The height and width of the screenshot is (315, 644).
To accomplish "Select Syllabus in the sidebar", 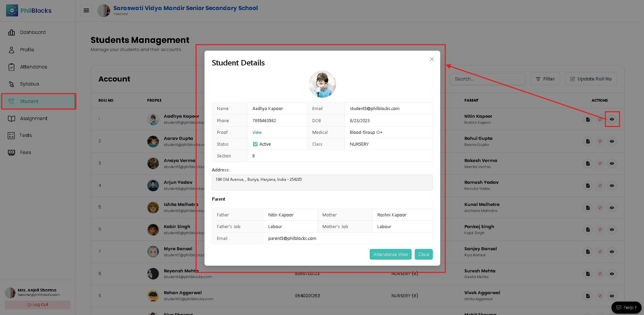I will click(x=30, y=84).
